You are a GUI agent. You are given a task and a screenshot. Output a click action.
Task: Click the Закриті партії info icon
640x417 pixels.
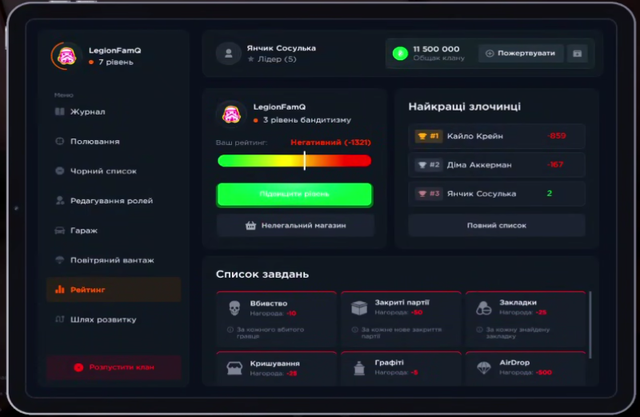pos(355,330)
